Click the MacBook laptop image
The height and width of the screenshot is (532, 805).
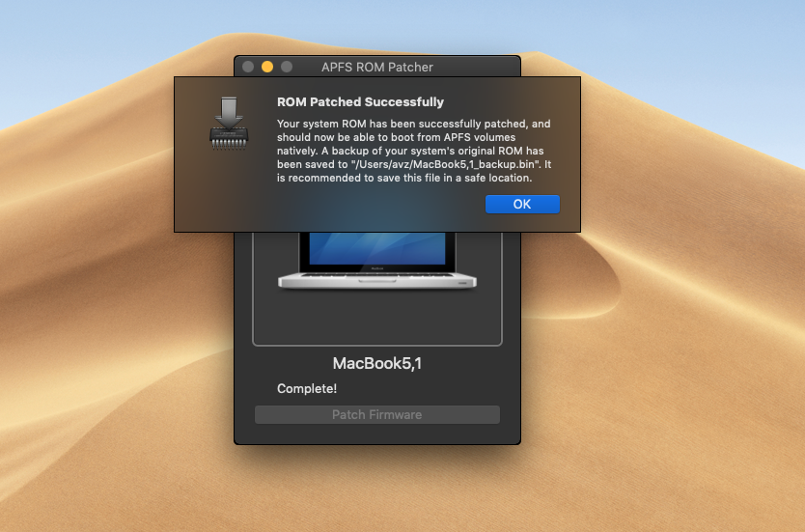pyautogui.click(x=377, y=261)
